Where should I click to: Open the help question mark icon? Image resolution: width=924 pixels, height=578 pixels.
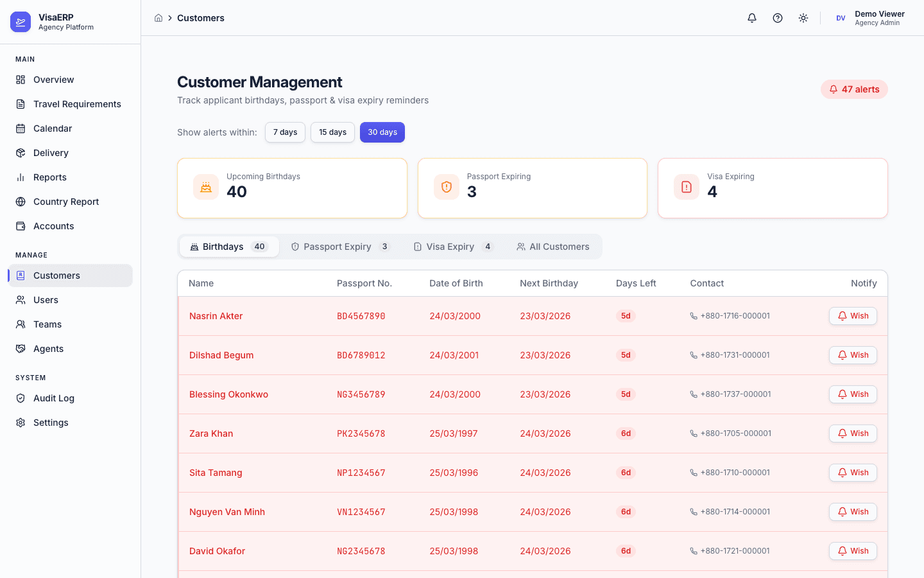click(x=778, y=18)
